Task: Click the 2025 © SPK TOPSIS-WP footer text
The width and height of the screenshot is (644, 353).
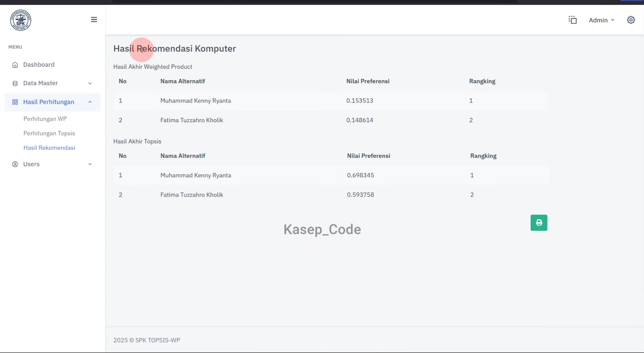Action: [147, 340]
